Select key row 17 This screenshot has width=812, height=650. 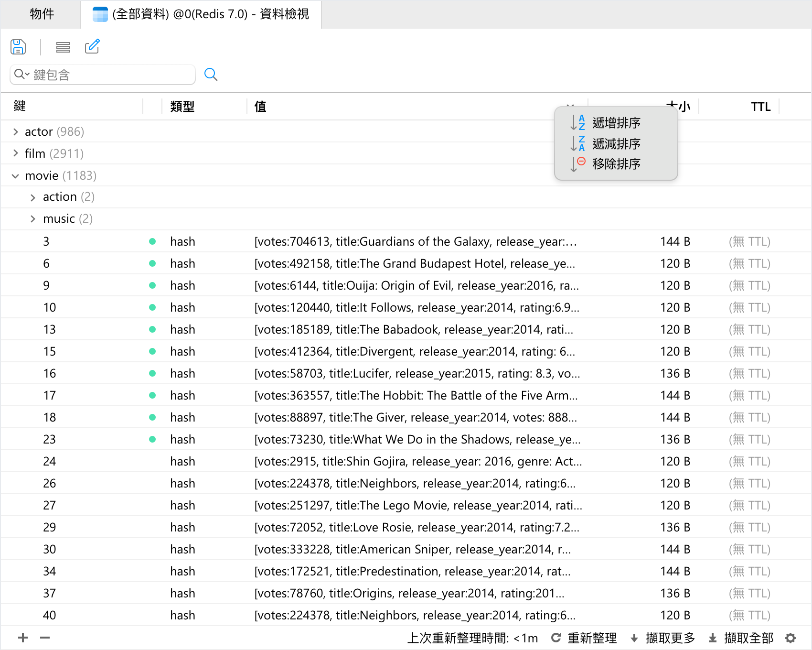coord(406,395)
